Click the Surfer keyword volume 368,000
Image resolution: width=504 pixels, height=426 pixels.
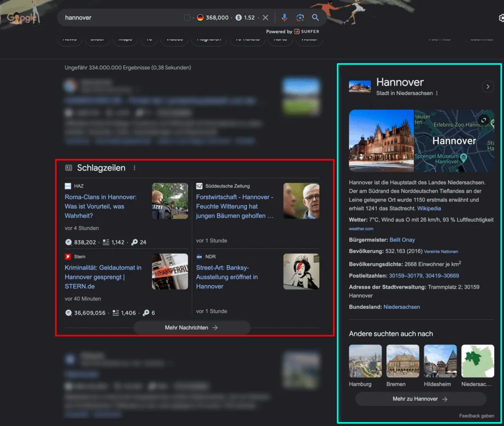pyautogui.click(x=217, y=18)
